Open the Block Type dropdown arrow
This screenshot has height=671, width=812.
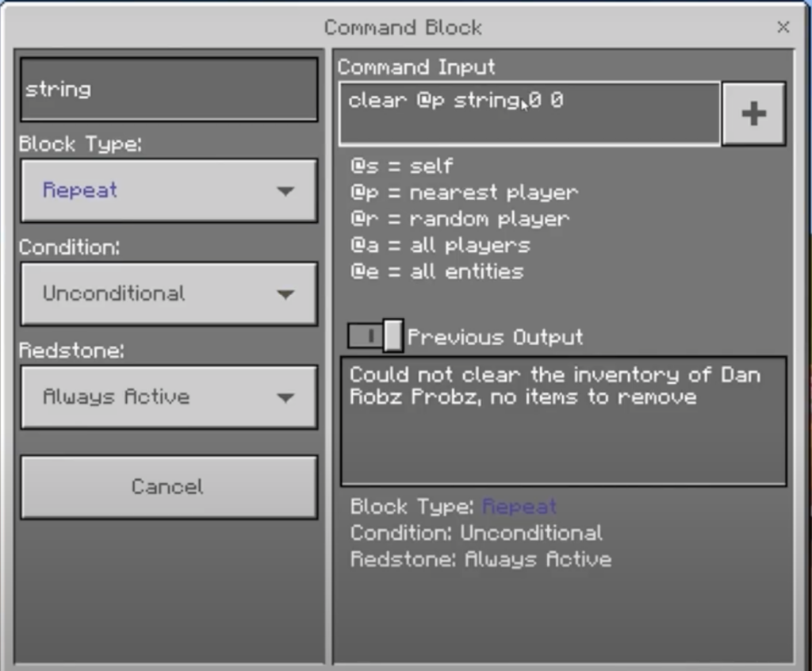tap(285, 190)
